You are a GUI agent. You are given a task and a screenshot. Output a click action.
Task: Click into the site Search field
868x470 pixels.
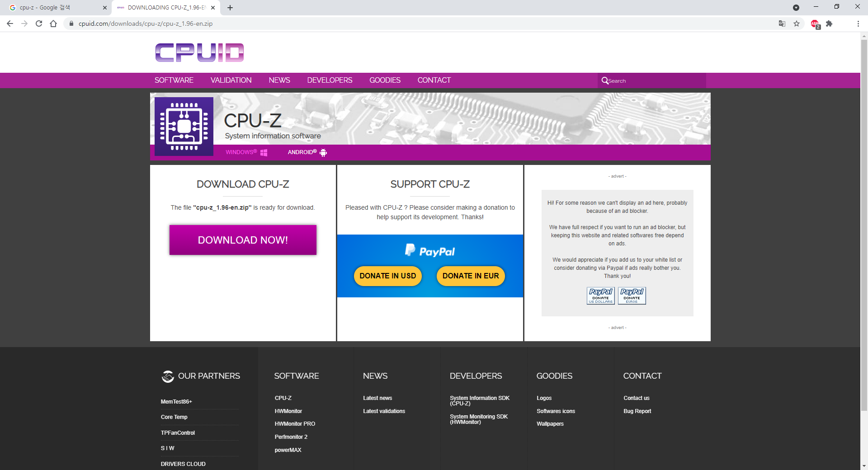pyautogui.click(x=651, y=80)
